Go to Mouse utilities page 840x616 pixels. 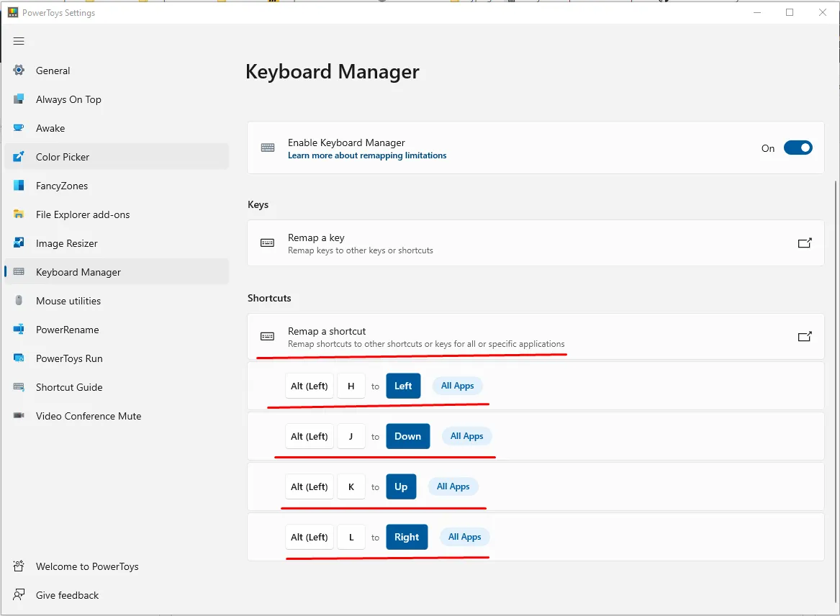68,301
